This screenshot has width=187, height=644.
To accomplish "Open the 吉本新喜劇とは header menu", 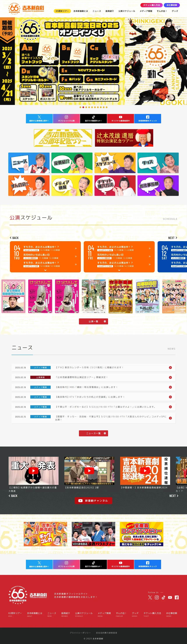I will [x=81, y=11].
